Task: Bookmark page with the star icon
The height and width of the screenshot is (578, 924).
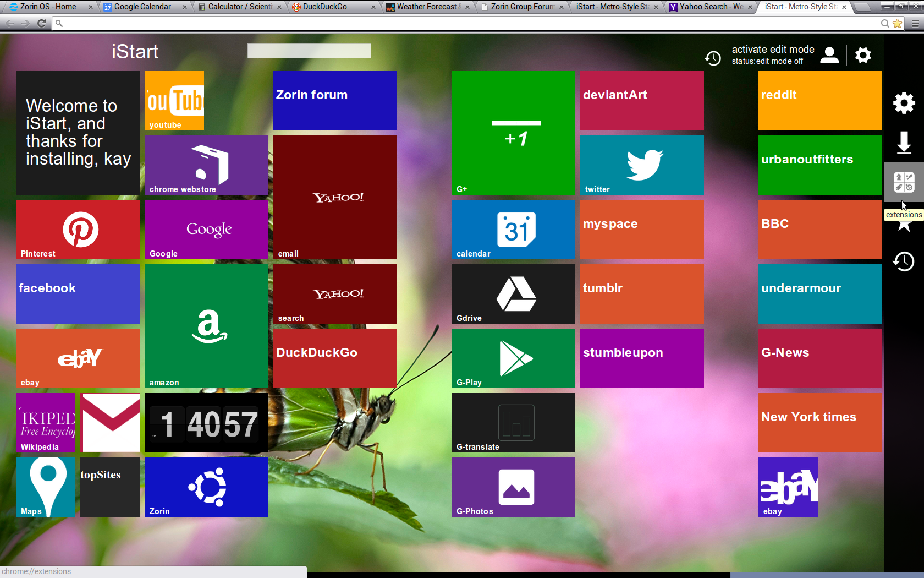Action: [x=898, y=23]
